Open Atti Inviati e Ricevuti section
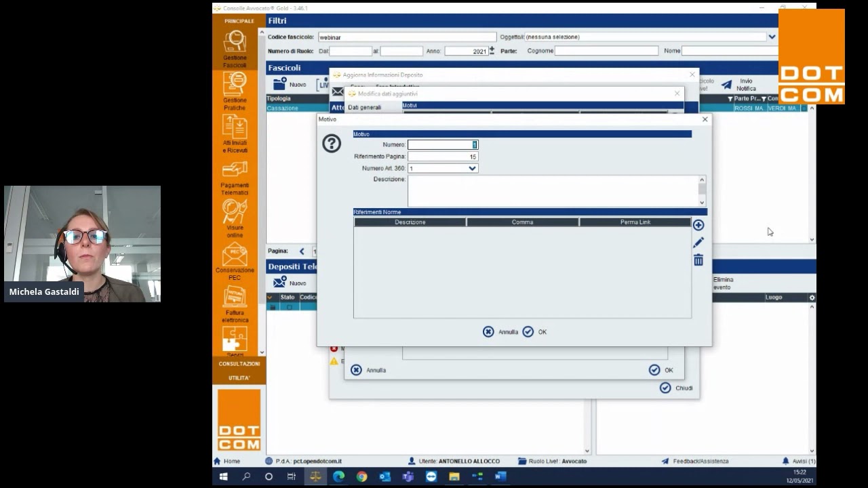The image size is (868, 488). click(235, 134)
